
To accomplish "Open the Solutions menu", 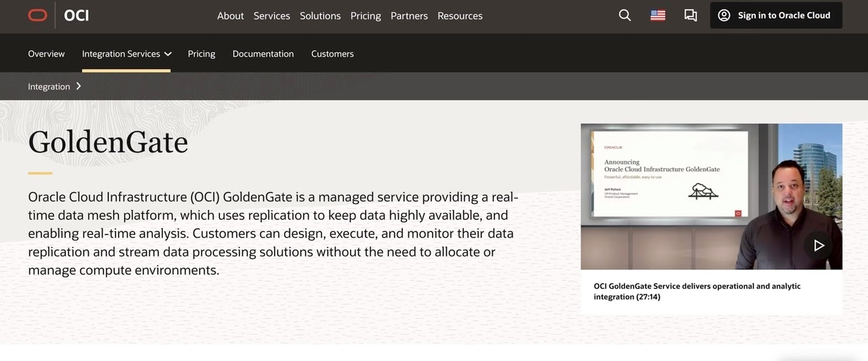I will [320, 15].
